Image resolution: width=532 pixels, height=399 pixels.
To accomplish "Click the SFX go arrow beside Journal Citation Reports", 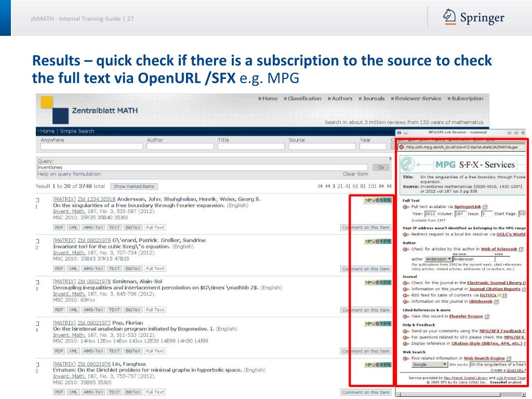I will [x=406, y=289].
